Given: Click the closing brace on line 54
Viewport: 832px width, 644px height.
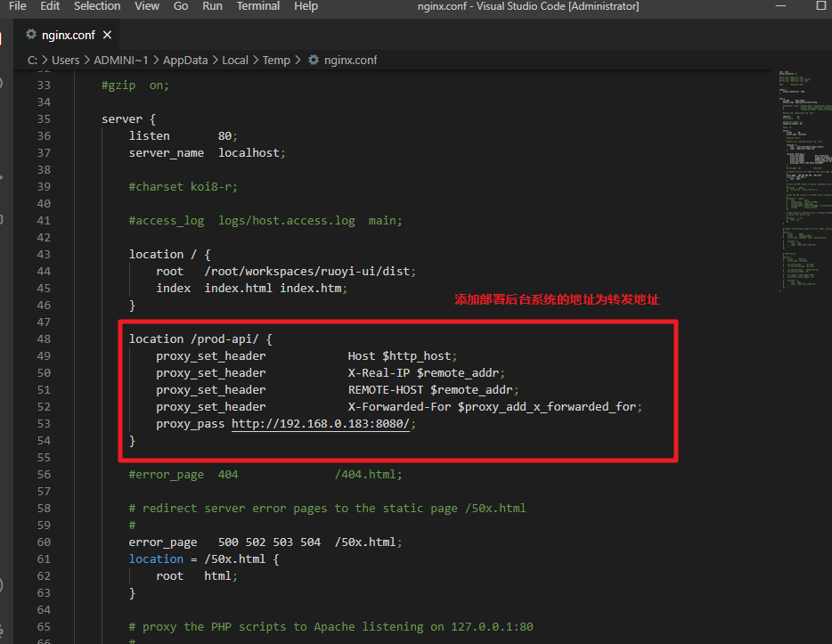Looking at the screenshot, I should pos(132,441).
